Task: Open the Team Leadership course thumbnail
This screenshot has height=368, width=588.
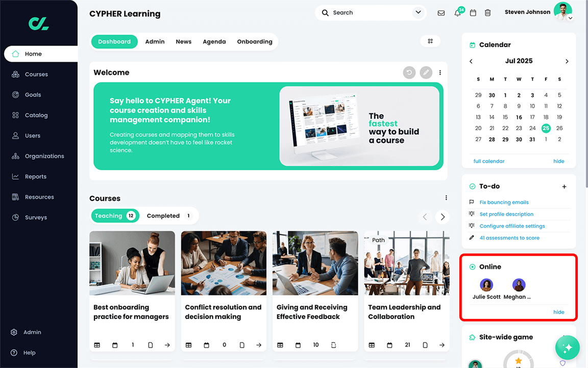Action: pos(406,263)
